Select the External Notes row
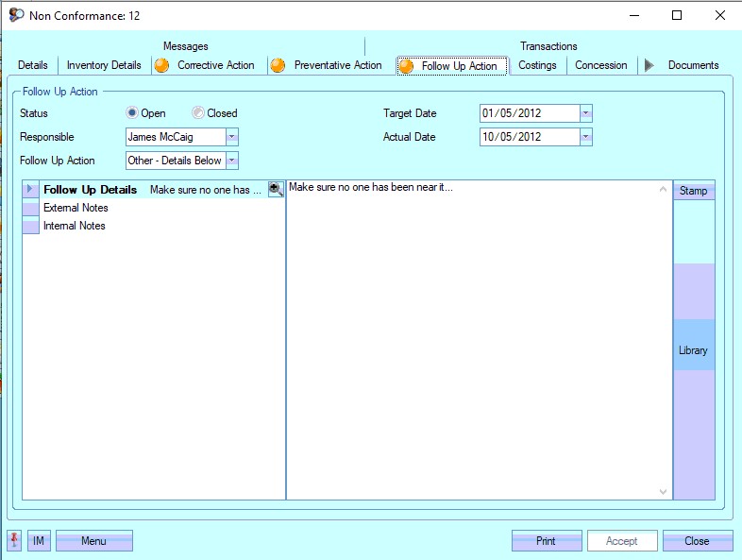 (76, 208)
